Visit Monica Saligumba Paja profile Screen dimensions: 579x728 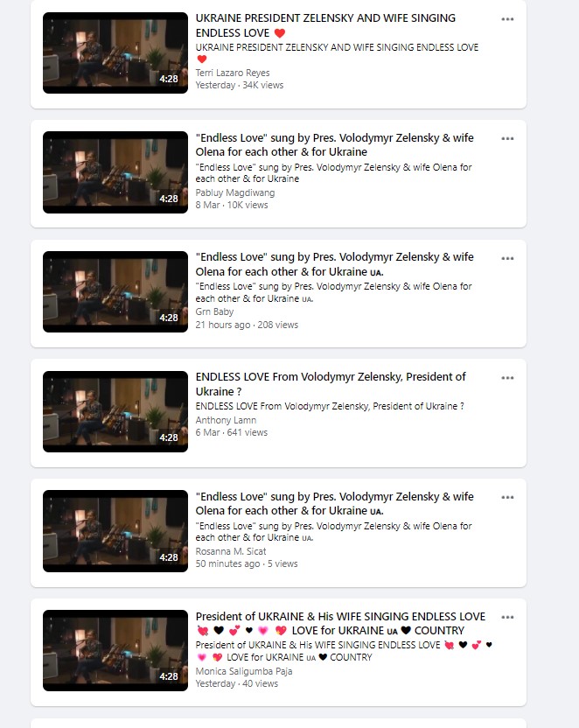pos(243,671)
